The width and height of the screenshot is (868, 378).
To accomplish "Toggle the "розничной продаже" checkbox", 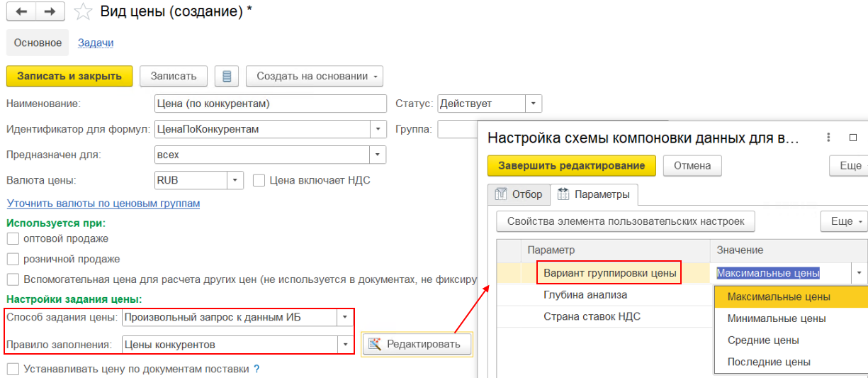I will [13, 259].
